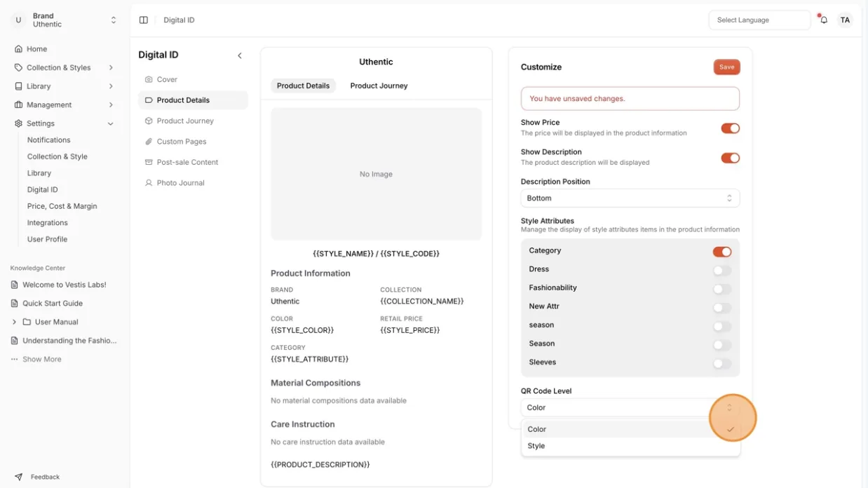Open Welcome to Vestis Labs! article
Image resolution: width=868 pixels, height=488 pixels.
(x=65, y=285)
